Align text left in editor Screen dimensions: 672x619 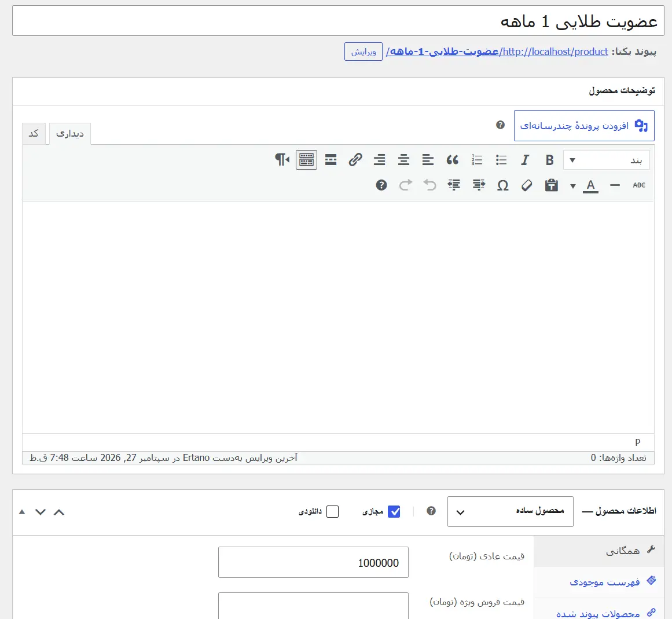[x=428, y=160]
